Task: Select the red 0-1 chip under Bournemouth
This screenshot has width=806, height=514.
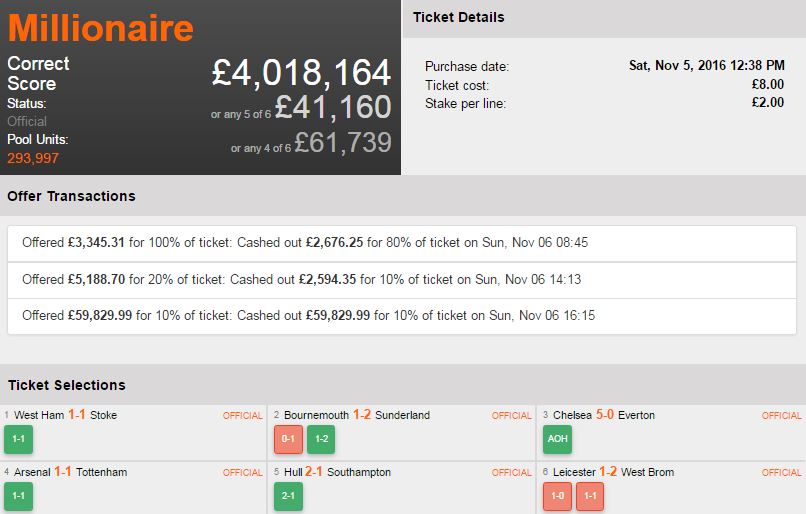Action: [x=288, y=439]
